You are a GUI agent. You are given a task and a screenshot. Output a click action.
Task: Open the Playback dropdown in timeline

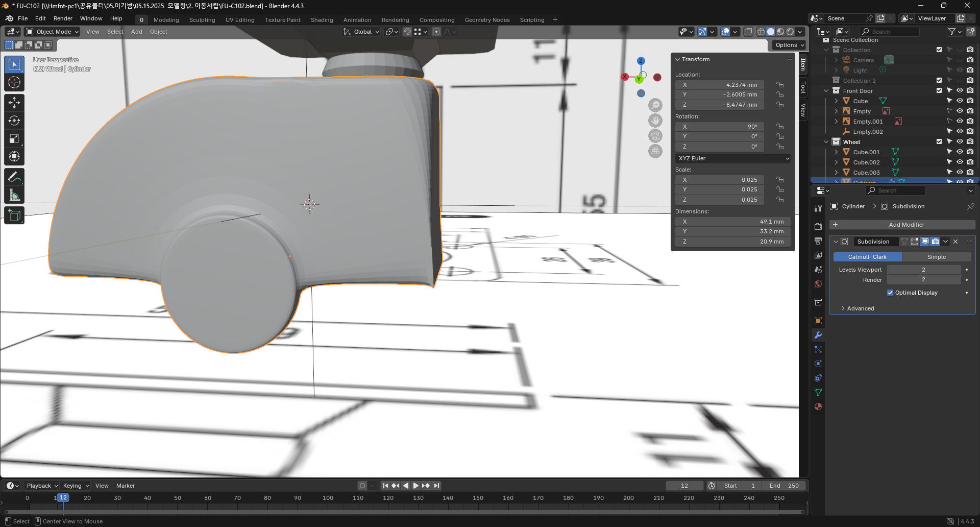click(x=42, y=486)
